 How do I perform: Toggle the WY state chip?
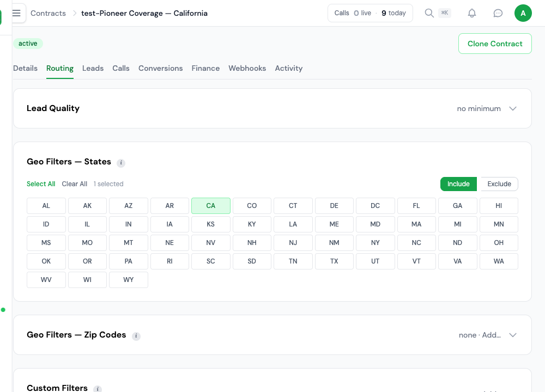coord(129,280)
